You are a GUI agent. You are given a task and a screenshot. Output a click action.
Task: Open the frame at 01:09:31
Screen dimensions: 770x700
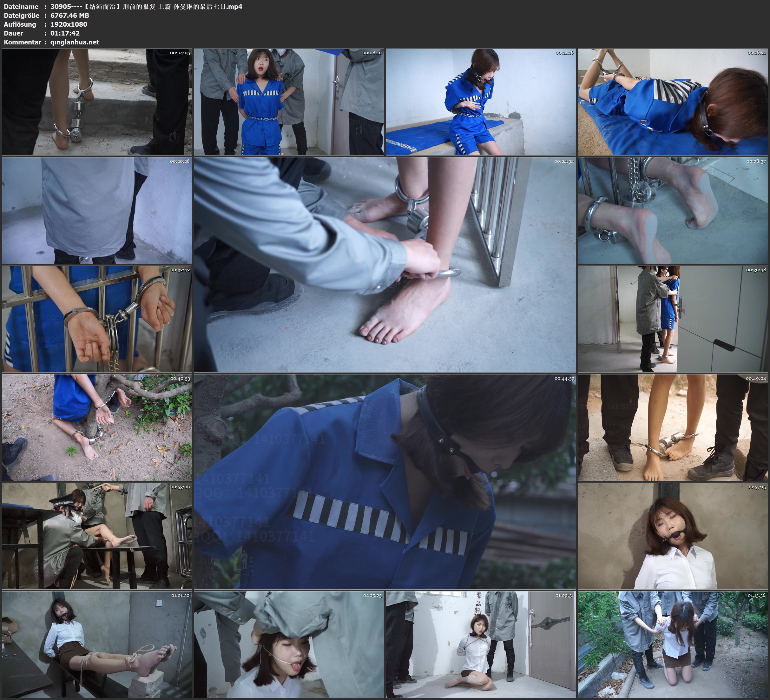481,644
